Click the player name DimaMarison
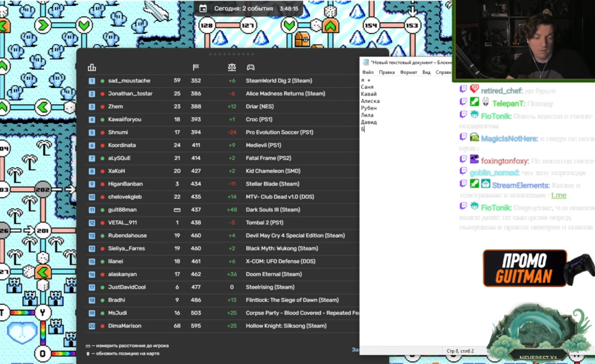This screenshot has height=364, width=595. (125, 326)
